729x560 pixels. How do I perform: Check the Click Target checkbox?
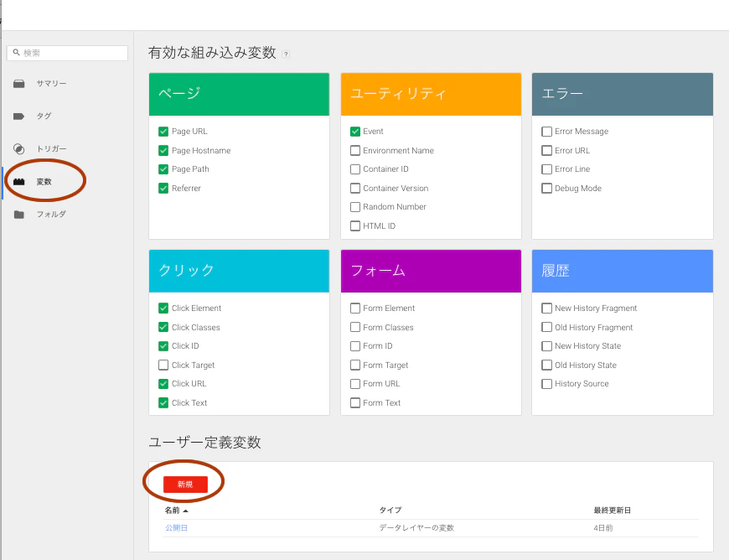pyautogui.click(x=163, y=366)
